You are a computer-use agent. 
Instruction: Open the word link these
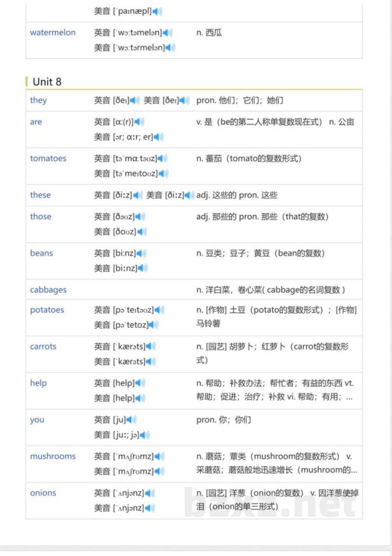(x=40, y=195)
